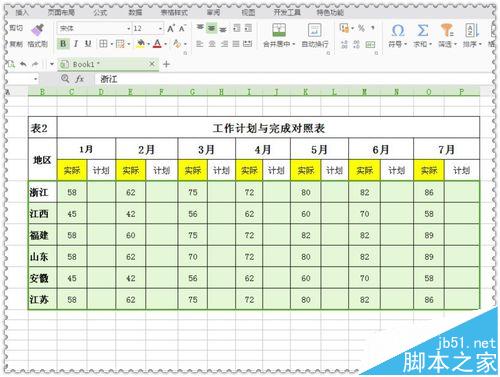The image size is (500, 377).
Task: Click the 工作计划与完成对照表 title cell
Action: (x=268, y=128)
